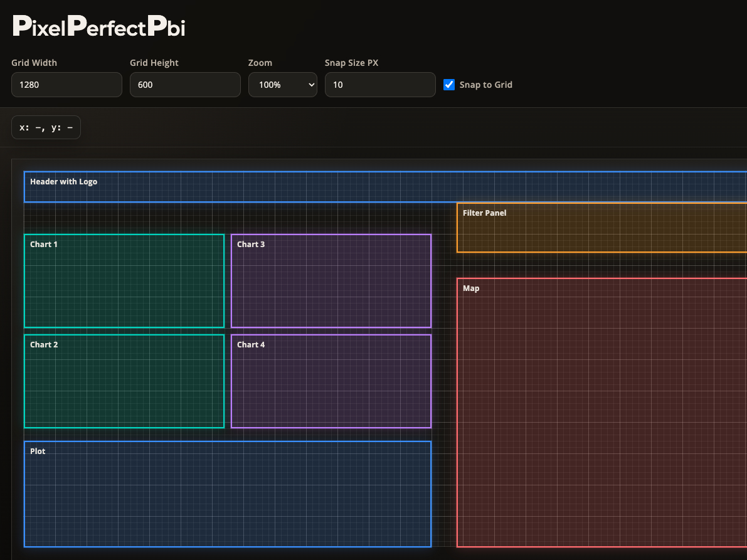The width and height of the screenshot is (747, 560).
Task: Click the Snap Size PX label
Action: [x=352, y=63]
